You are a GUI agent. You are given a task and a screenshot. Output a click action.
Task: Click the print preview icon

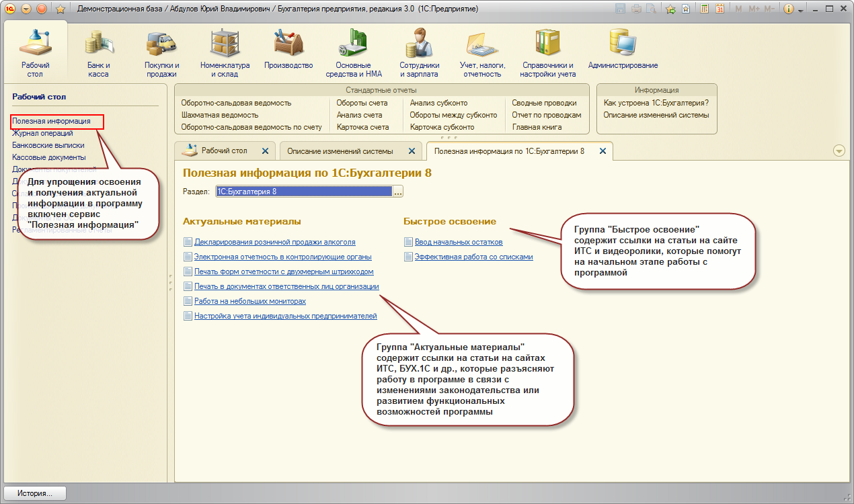(651, 9)
